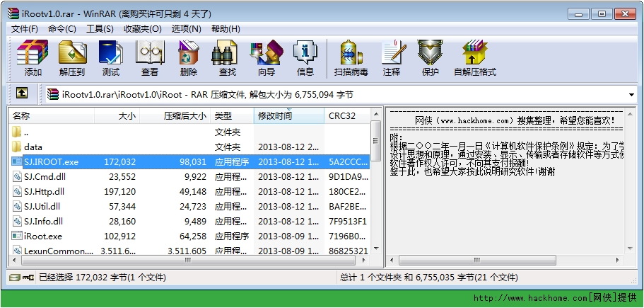The image size is (644, 308).
Task: Click CRC value 7F9513F1
Action: click(348, 221)
